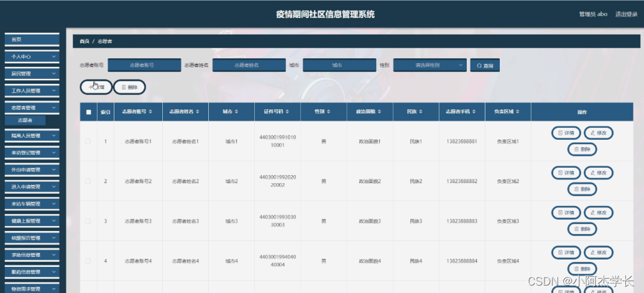
Task: Click 删除 in 志愿者账号4 row
Action: coord(582,269)
